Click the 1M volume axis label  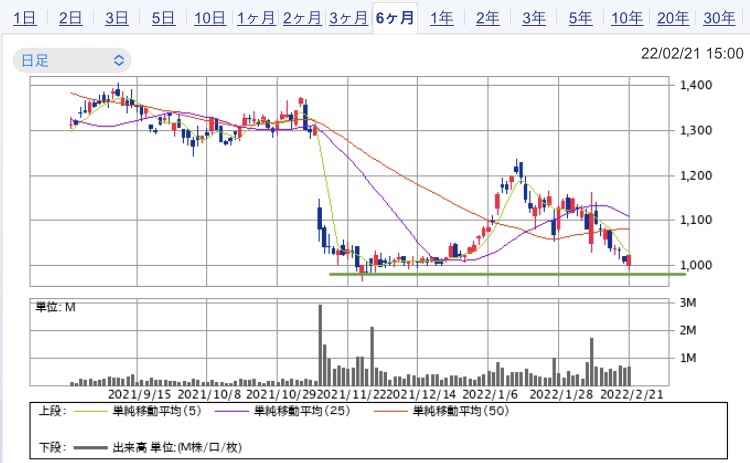(x=688, y=358)
